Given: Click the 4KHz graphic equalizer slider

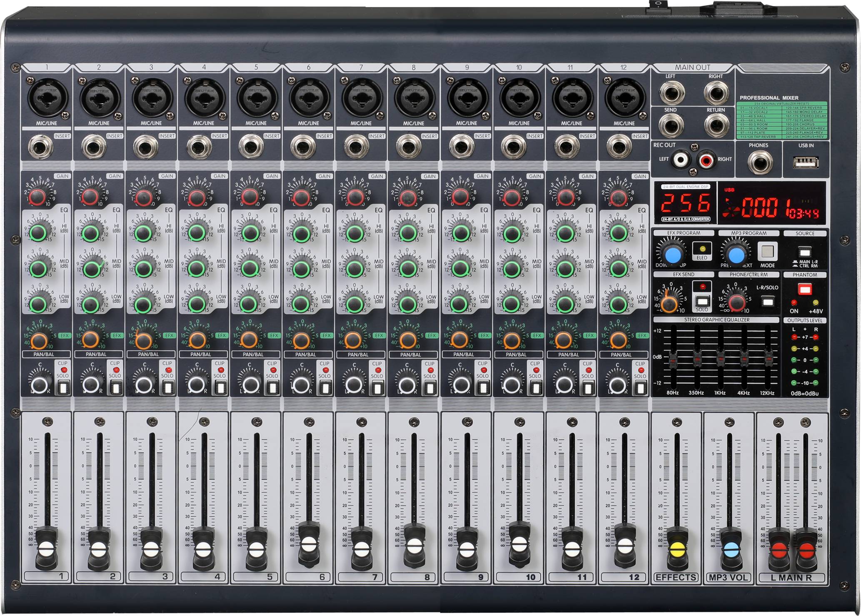Looking at the screenshot, I should point(744,359).
